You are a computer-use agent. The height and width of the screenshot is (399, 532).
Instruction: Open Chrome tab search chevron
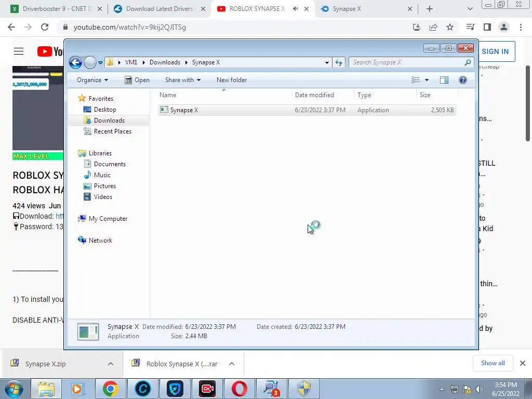pyautogui.click(x=470, y=9)
